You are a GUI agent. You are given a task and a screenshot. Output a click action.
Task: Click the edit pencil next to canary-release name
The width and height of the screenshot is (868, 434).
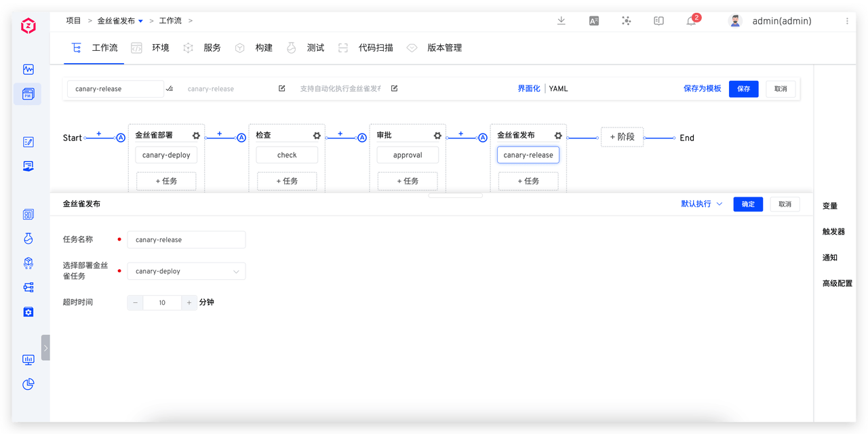(281, 88)
